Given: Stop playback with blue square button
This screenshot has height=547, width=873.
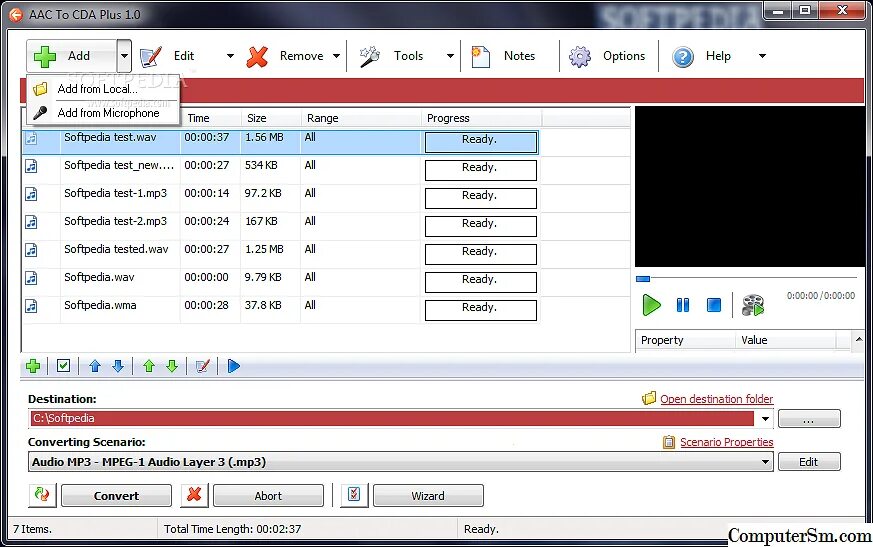Looking at the screenshot, I should (714, 305).
